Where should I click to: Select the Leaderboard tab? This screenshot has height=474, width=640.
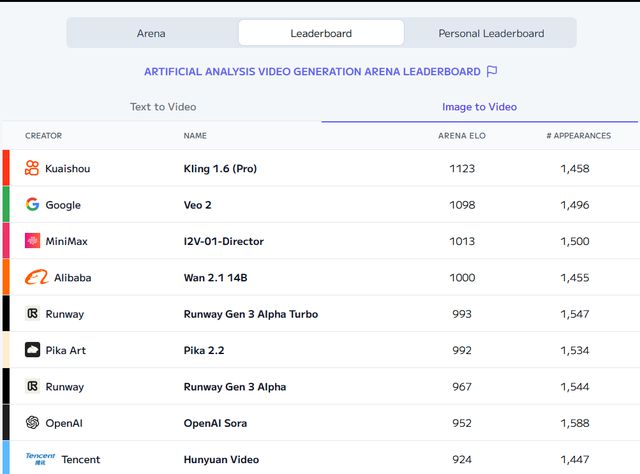coord(321,33)
